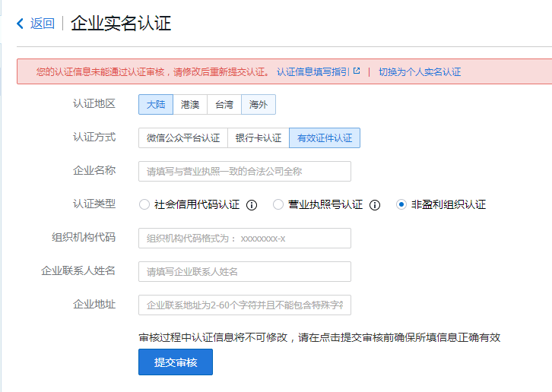
Task: Click the 企业名称 input field
Action: pyautogui.click(x=245, y=172)
